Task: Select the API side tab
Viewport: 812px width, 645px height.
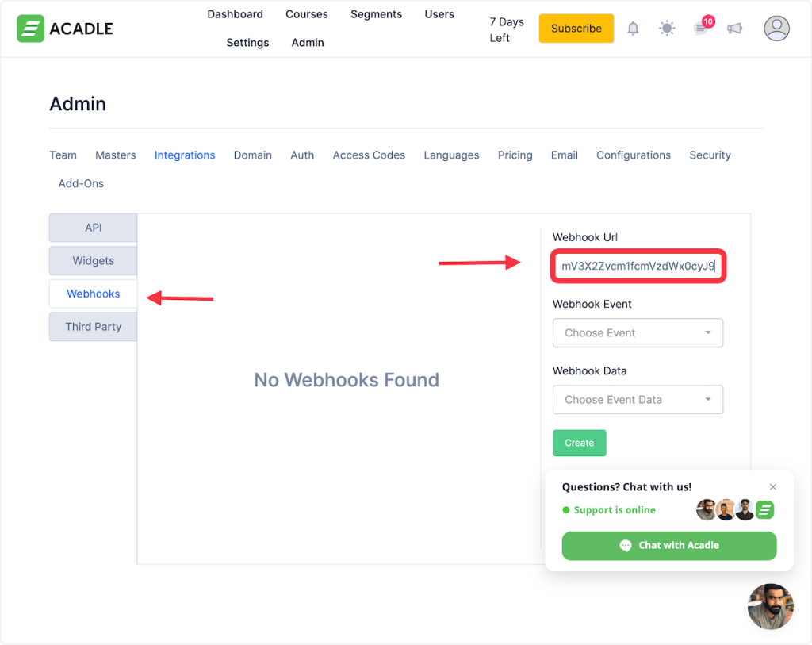Action: [x=94, y=228]
